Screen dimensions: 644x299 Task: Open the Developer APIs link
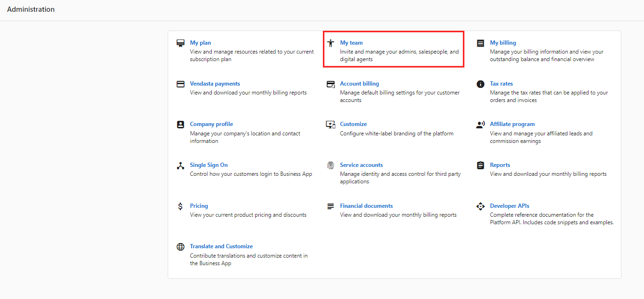click(509, 206)
